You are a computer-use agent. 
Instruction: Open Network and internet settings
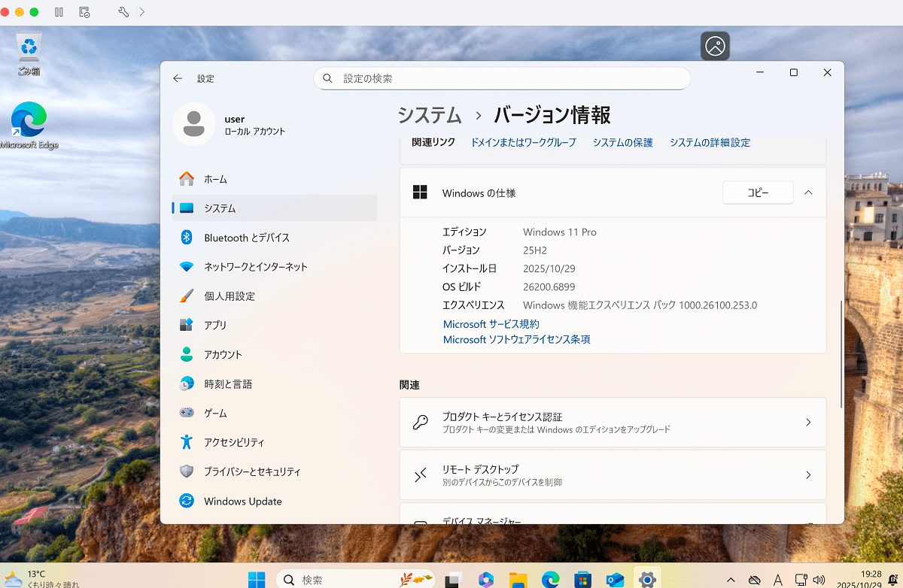pos(275,267)
